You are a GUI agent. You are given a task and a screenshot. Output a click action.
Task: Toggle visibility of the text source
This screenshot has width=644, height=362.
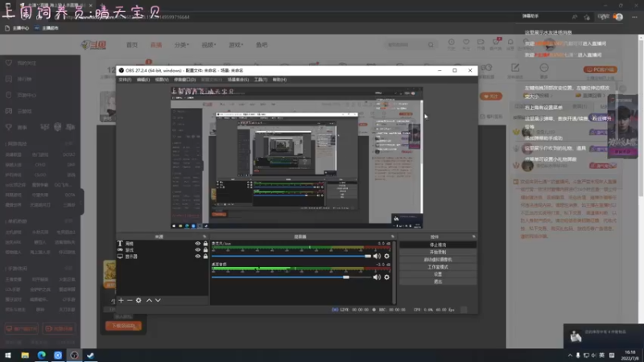(197, 244)
